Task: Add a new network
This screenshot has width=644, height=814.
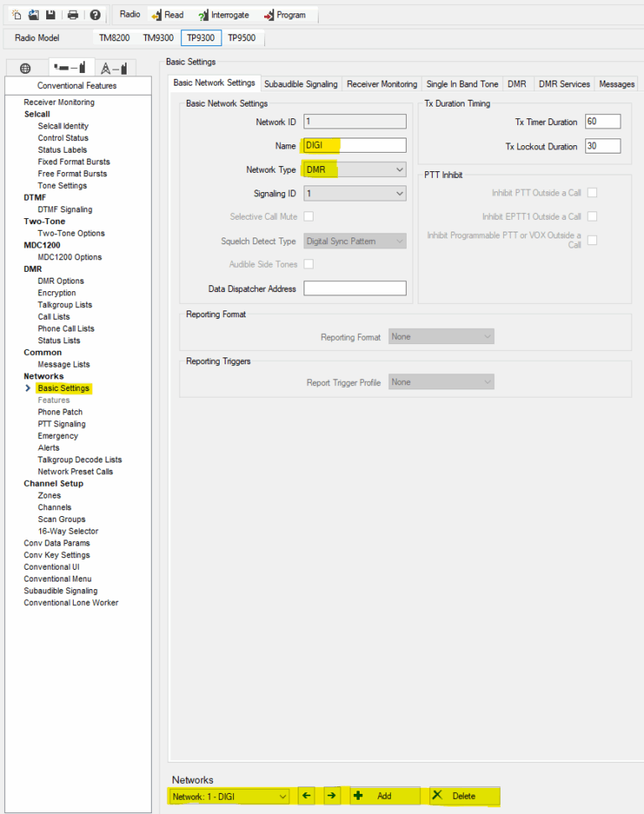Action: [384, 796]
